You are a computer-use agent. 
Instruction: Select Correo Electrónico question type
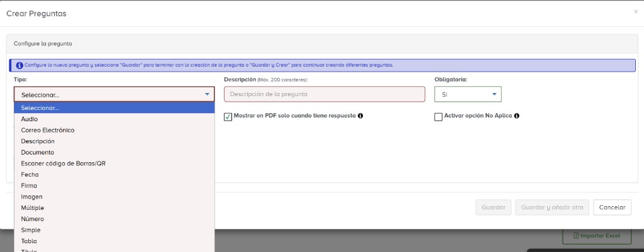[x=114, y=130]
